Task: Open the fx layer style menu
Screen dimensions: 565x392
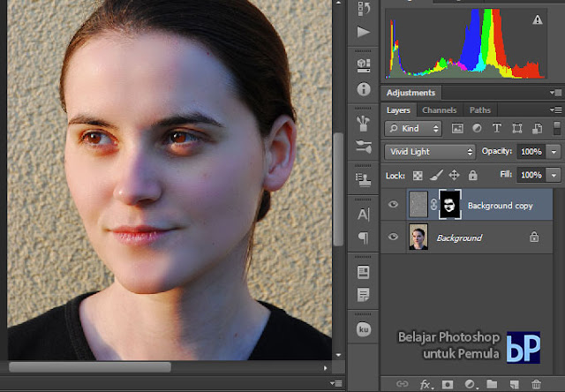Action: click(x=426, y=384)
